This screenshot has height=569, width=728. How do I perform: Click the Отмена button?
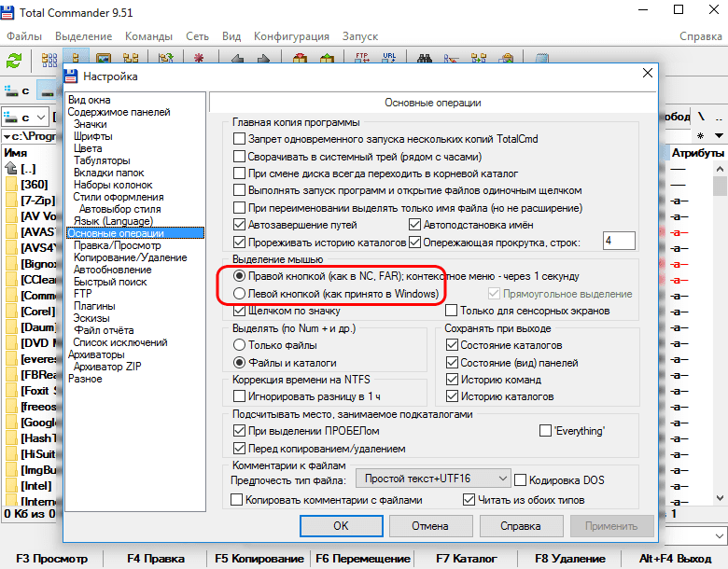430,526
